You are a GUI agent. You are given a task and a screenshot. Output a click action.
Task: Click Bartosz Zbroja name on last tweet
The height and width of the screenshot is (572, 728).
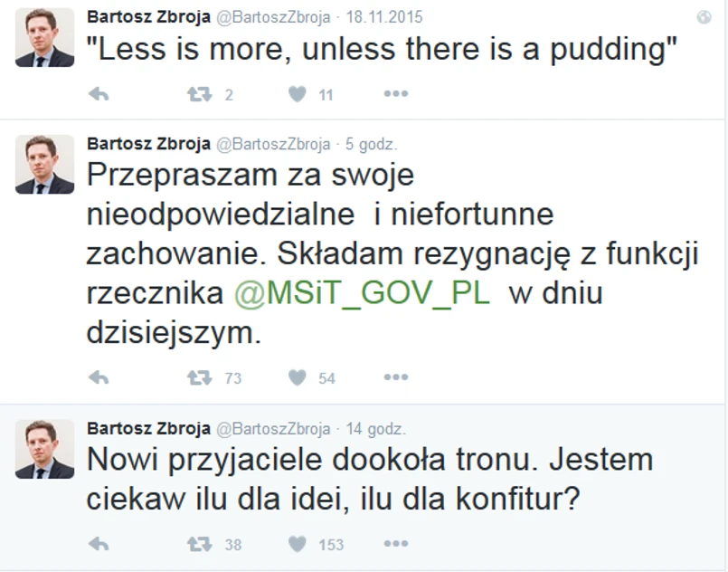click(148, 428)
